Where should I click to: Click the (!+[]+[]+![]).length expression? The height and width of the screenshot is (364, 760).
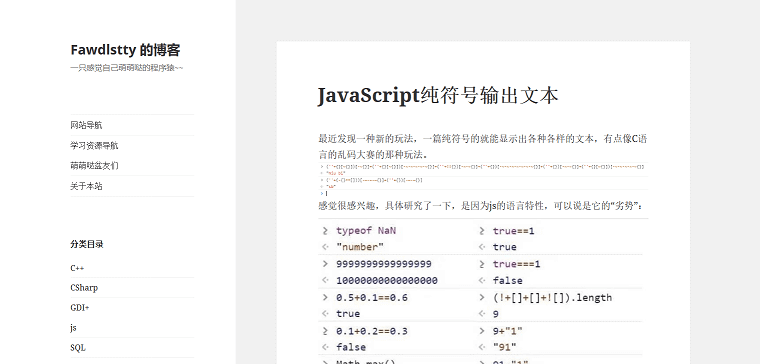(x=552, y=298)
